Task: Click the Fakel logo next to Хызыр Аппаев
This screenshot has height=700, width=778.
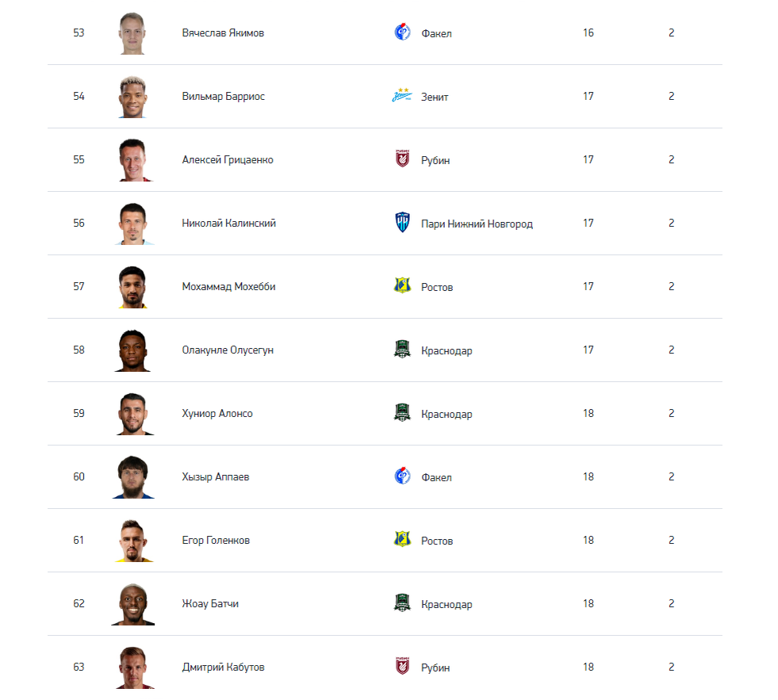Action: point(402,476)
